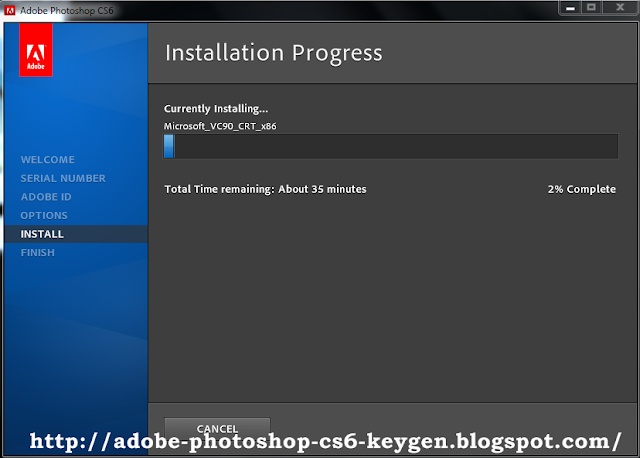Click the Total Time remaining text
Screen dimensions: 640x458
pos(265,189)
